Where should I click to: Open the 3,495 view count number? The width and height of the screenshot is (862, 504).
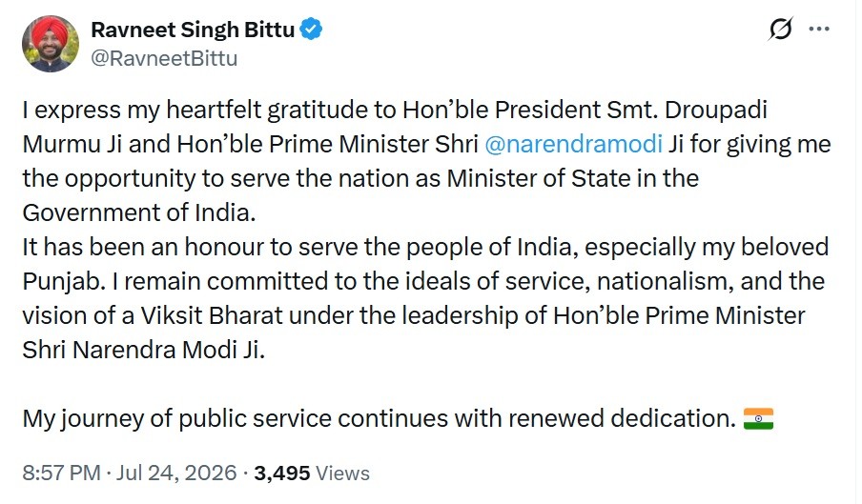click(x=282, y=473)
